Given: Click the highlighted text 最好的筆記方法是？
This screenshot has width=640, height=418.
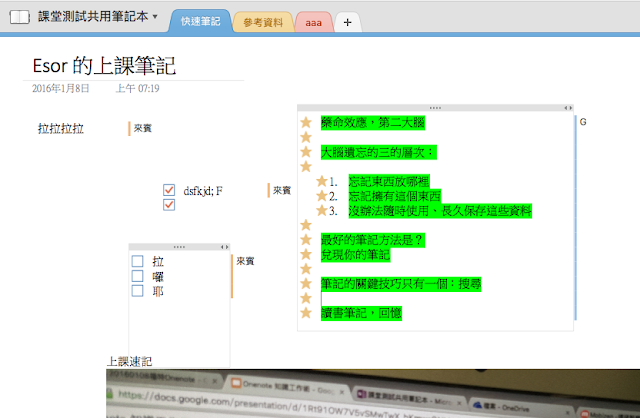Looking at the screenshot, I should coord(373,240).
